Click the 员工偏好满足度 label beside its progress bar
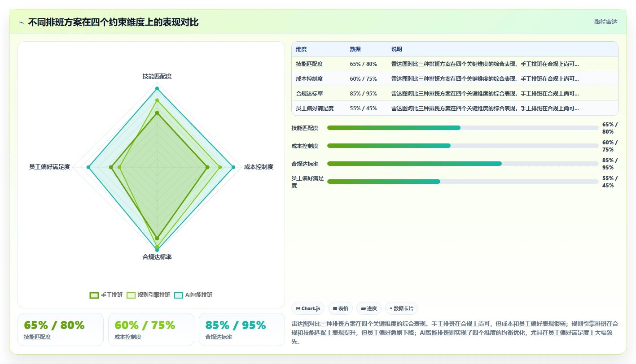The width and height of the screenshot is (636, 364). (307, 182)
